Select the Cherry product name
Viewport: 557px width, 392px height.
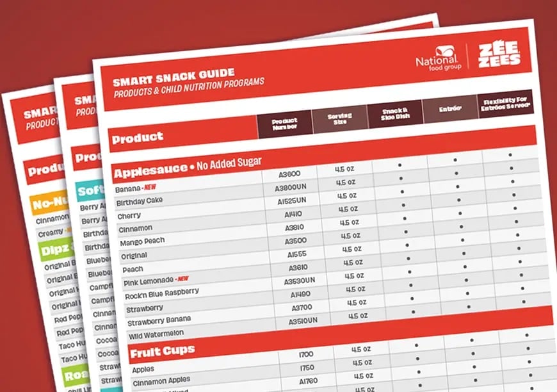click(x=129, y=216)
